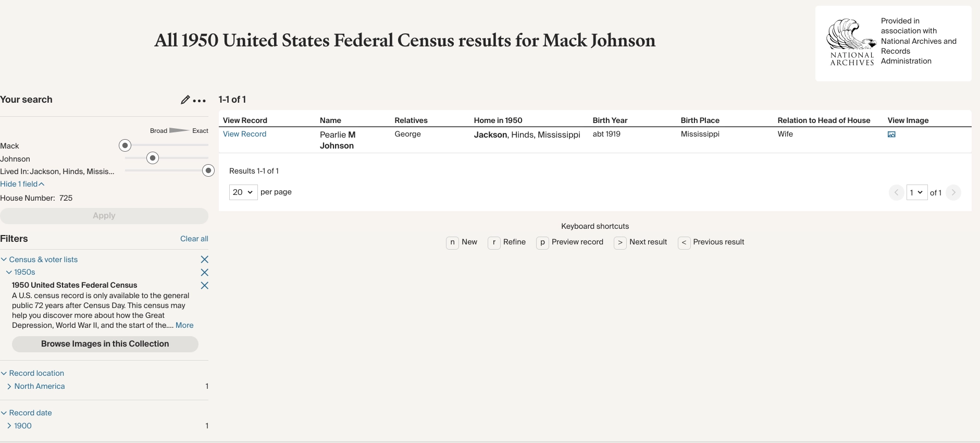Viewport: 980px width, 443px height.
Task: Click the National Archives logo
Action: (852, 43)
